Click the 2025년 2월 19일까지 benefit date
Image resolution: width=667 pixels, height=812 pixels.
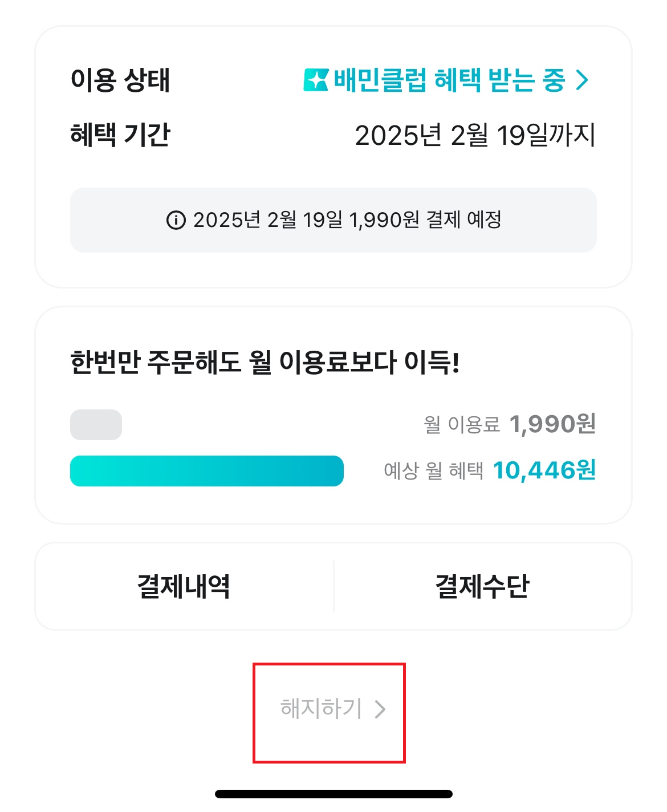475,136
